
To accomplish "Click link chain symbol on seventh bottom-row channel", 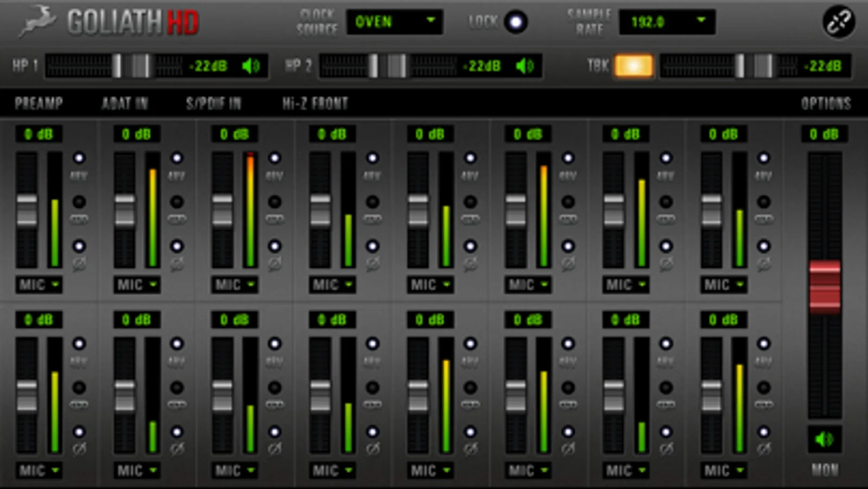I will click(666, 405).
